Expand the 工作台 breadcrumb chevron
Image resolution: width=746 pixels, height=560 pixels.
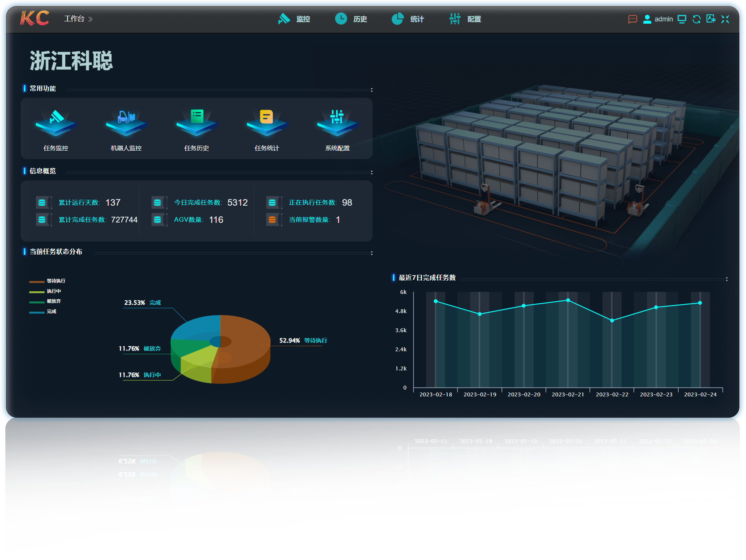coord(91,19)
